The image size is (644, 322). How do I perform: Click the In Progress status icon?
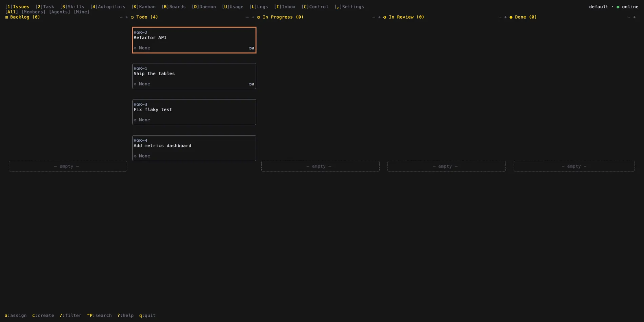259,17
